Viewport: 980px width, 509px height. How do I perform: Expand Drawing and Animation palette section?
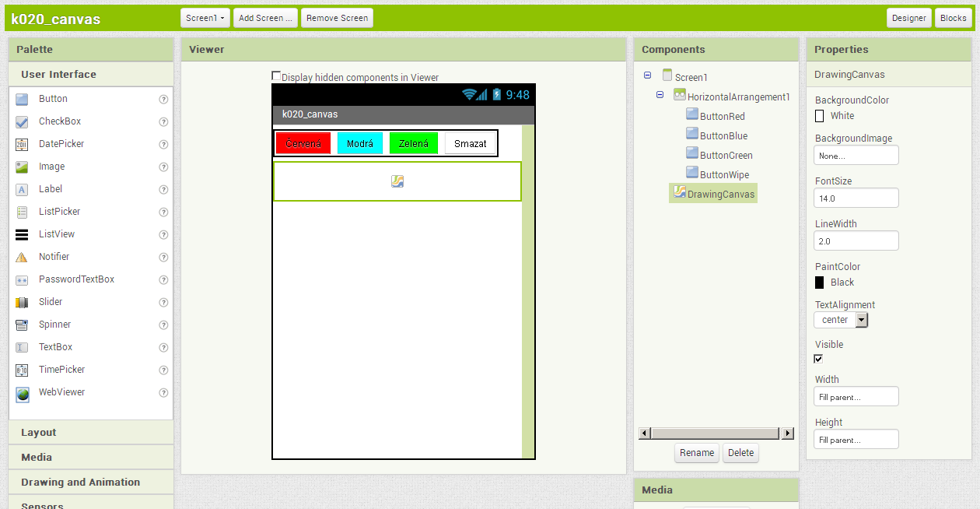91,483
